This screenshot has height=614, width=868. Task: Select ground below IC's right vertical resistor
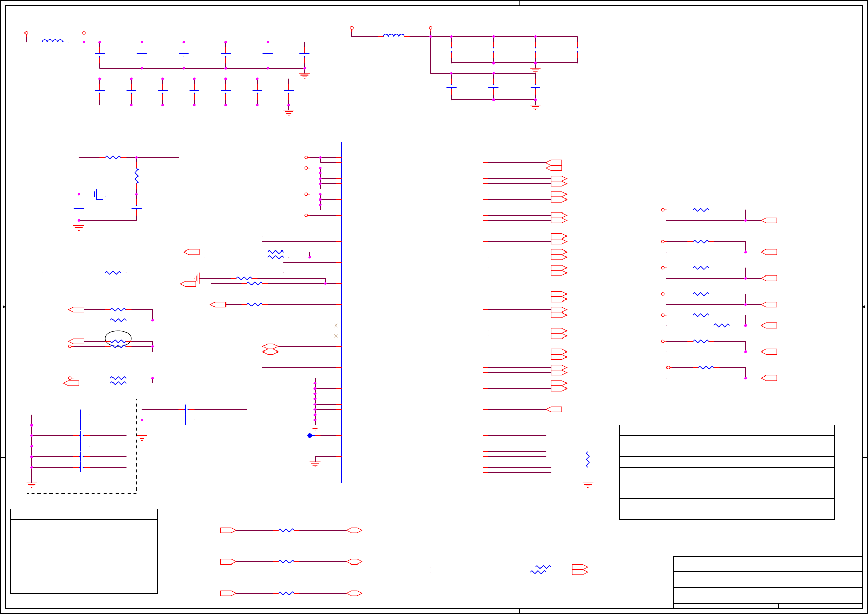click(x=588, y=485)
